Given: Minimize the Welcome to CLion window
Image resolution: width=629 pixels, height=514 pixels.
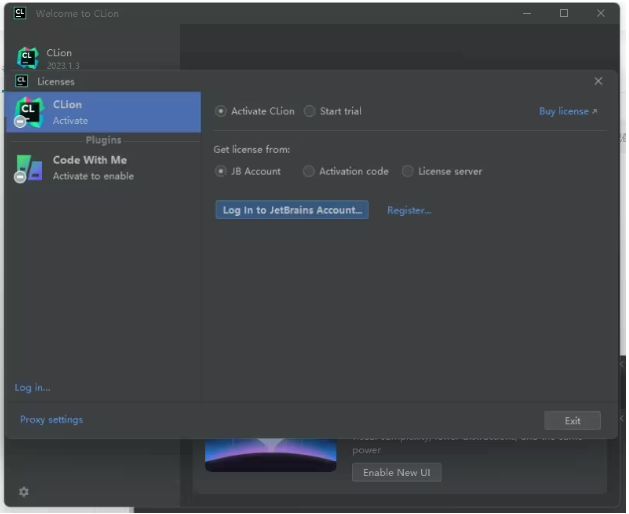Looking at the screenshot, I should tap(527, 13).
